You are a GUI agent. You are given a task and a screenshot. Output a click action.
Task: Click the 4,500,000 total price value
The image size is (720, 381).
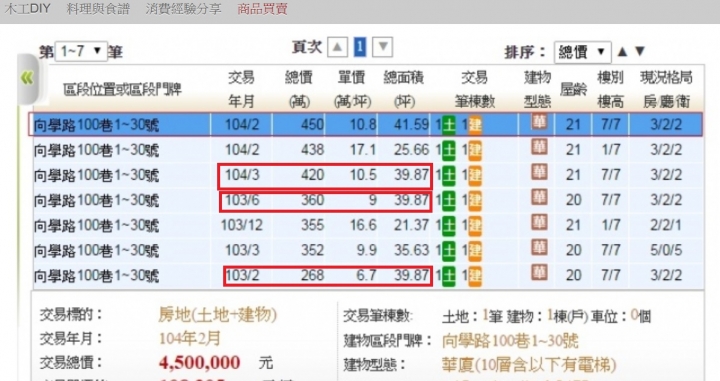(199, 363)
